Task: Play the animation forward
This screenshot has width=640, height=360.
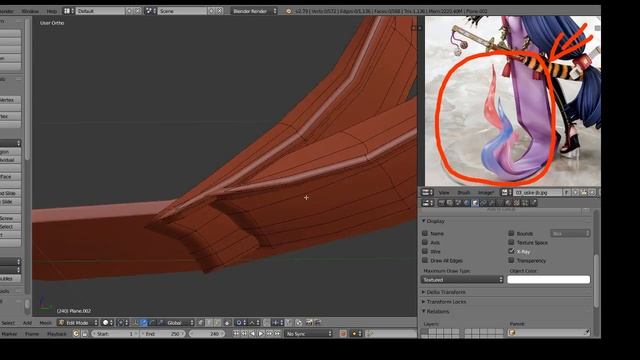Action: tap(261, 334)
